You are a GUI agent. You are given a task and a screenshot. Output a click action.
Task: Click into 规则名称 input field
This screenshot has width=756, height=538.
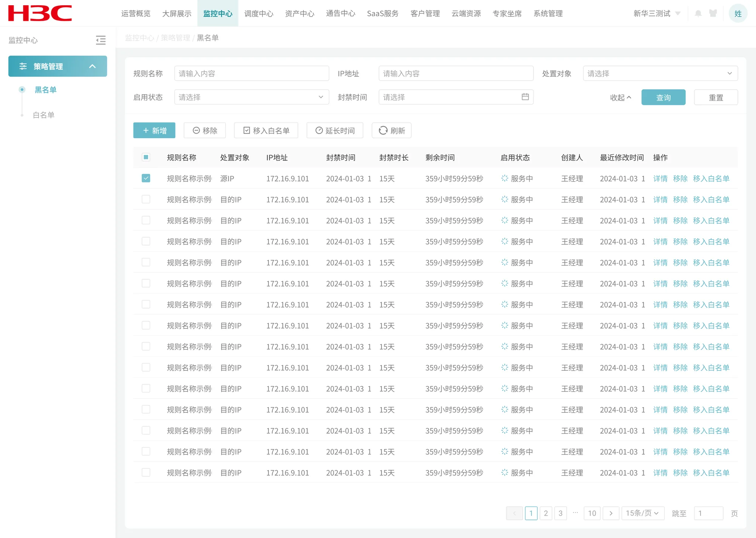click(x=251, y=73)
